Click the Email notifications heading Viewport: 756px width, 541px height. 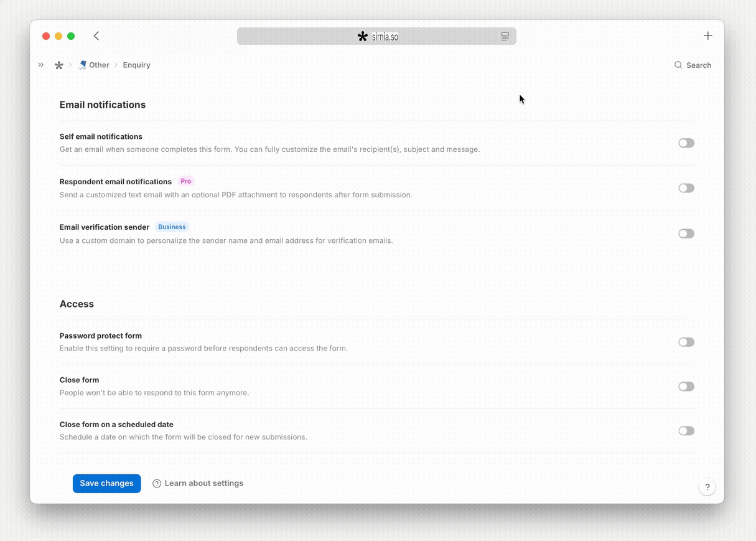coord(103,105)
